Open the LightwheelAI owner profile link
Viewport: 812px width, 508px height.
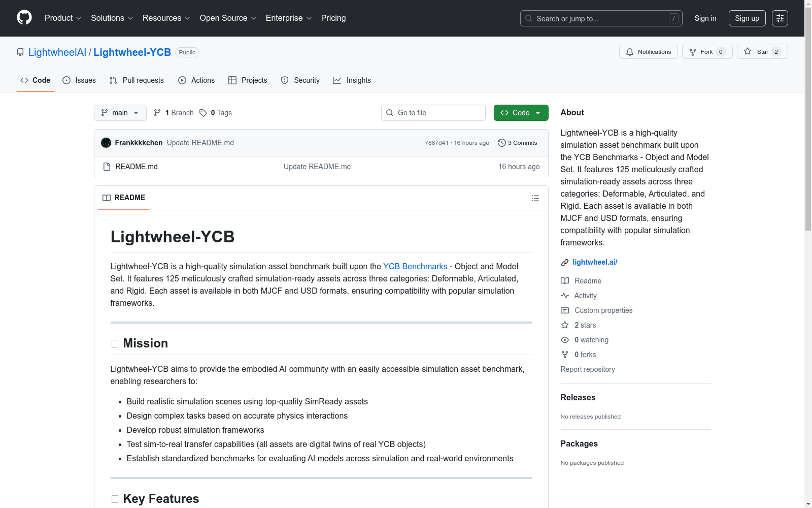pyautogui.click(x=57, y=52)
